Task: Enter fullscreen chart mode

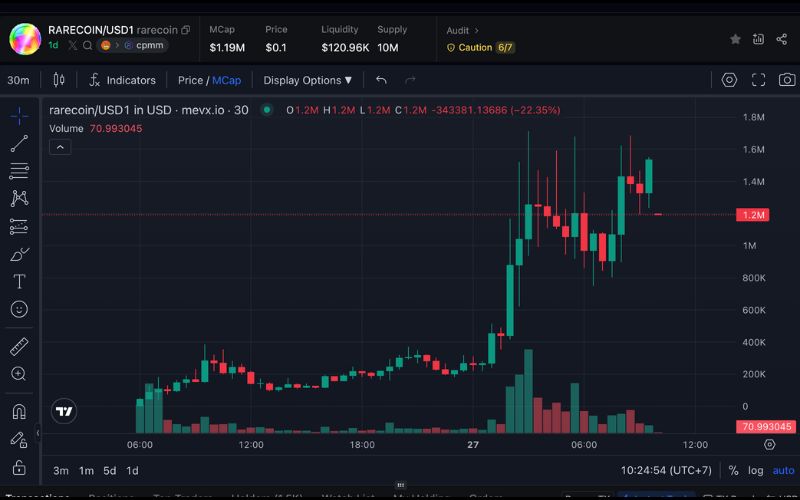Action: click(x=758, y=80)
